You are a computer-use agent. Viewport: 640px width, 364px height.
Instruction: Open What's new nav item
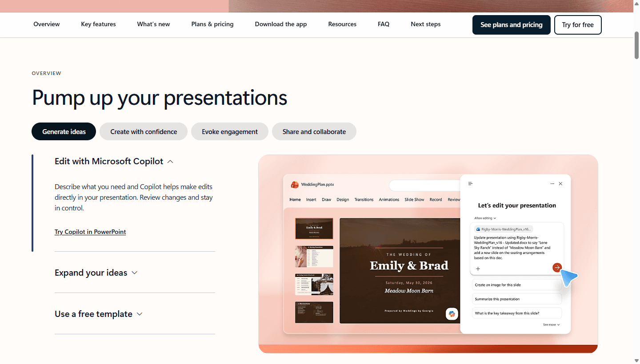153,24
